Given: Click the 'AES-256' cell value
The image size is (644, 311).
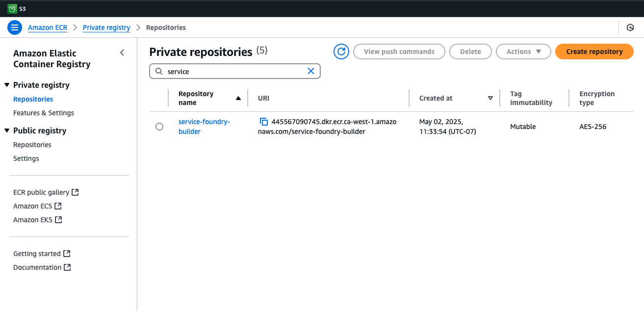Looking at the screenshot, I should tap(592, 127).
